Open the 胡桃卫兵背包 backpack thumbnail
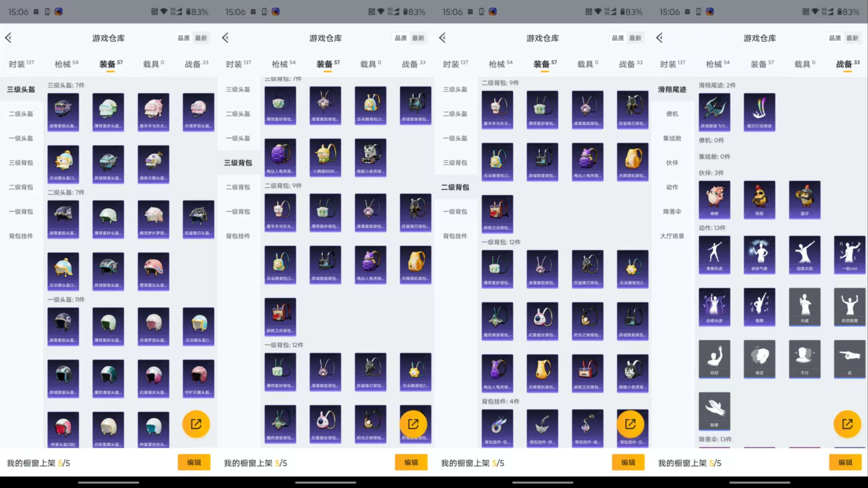 tap(497, 214)
